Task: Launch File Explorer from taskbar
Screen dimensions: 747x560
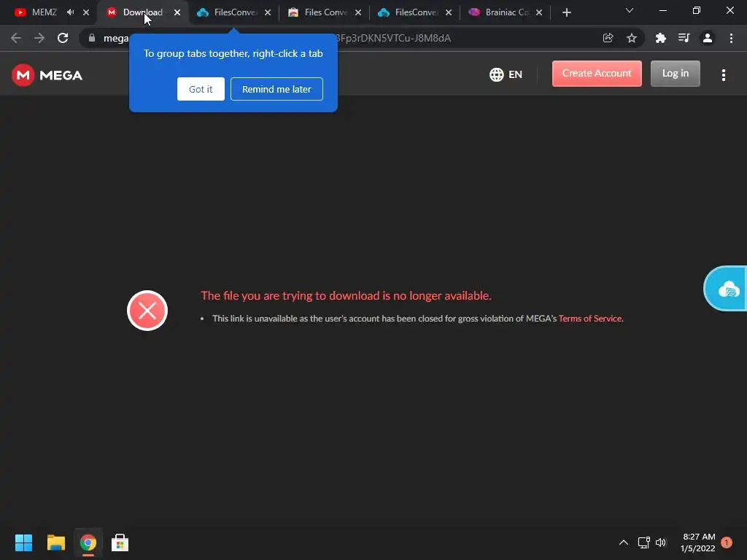Action: (x=55, y=542)
